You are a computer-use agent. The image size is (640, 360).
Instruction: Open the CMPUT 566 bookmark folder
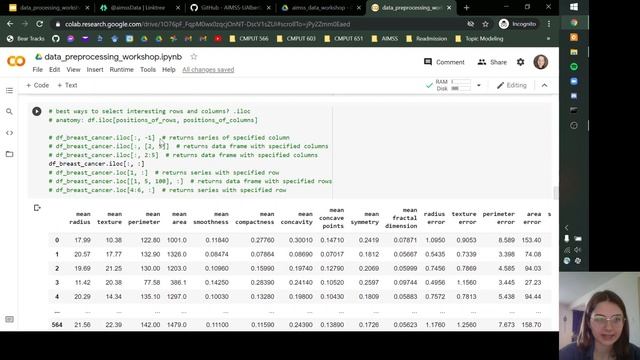coord(249,39)
